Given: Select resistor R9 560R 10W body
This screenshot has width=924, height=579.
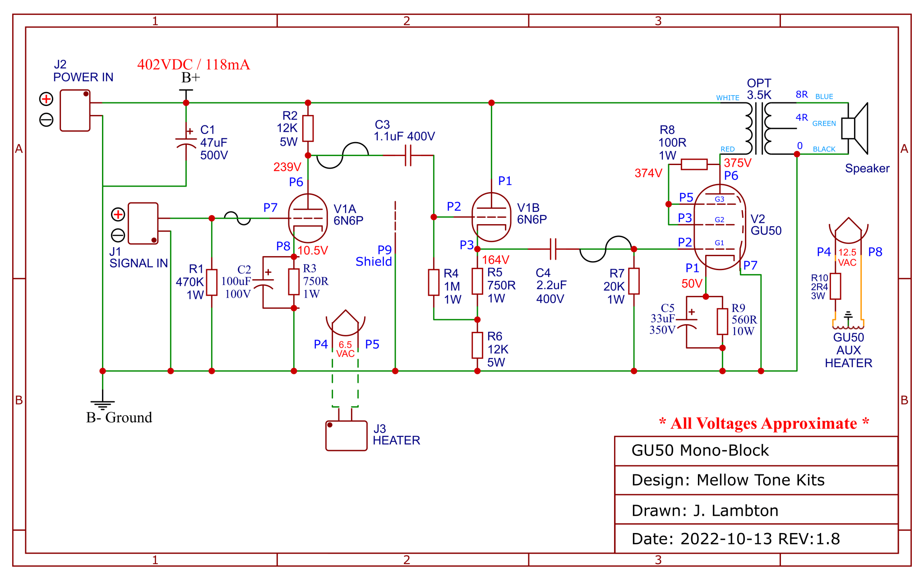Looking at the screenshot, I should [x=722, y=322].
